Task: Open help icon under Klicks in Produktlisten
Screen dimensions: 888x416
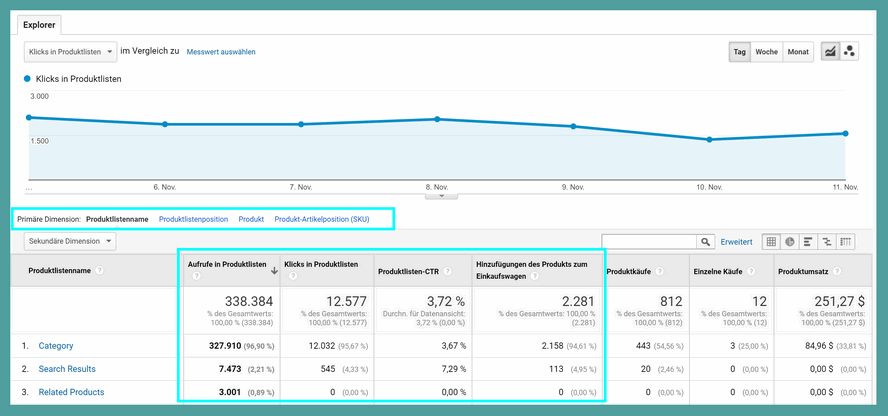Action: click(x=292, y=277)
